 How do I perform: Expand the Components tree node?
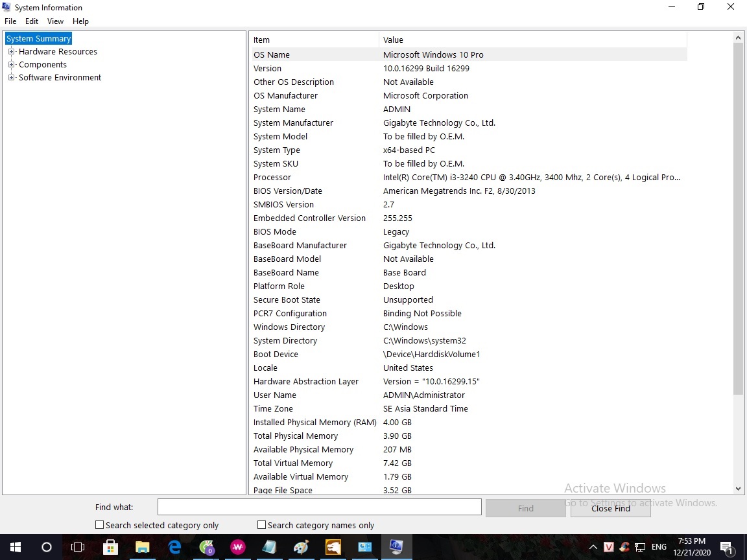[x=11, y=65]
